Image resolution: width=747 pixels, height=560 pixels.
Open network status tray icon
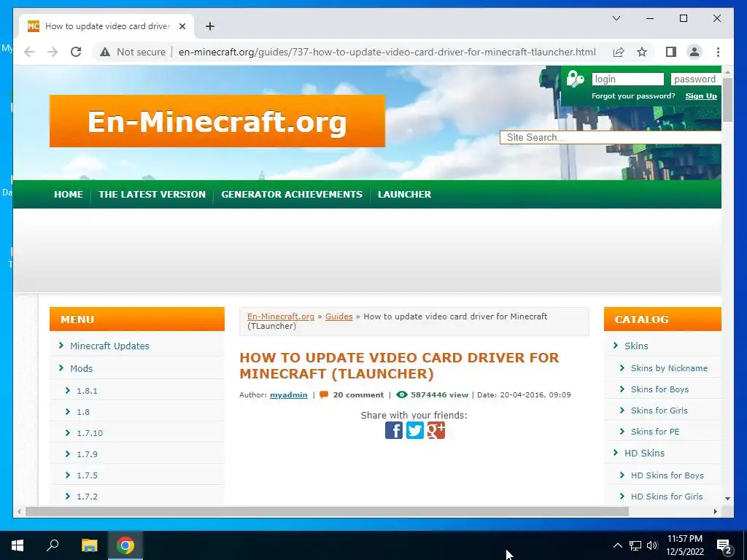[x=635, y=545]
